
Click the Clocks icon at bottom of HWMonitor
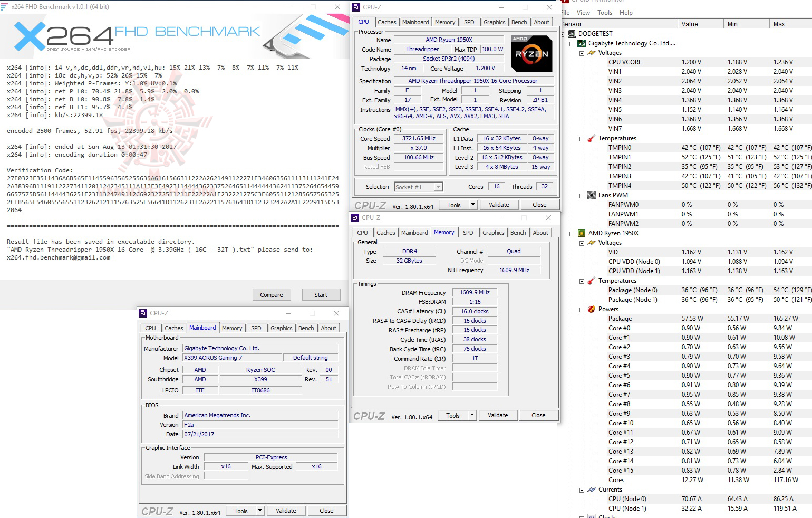(591, 515)
